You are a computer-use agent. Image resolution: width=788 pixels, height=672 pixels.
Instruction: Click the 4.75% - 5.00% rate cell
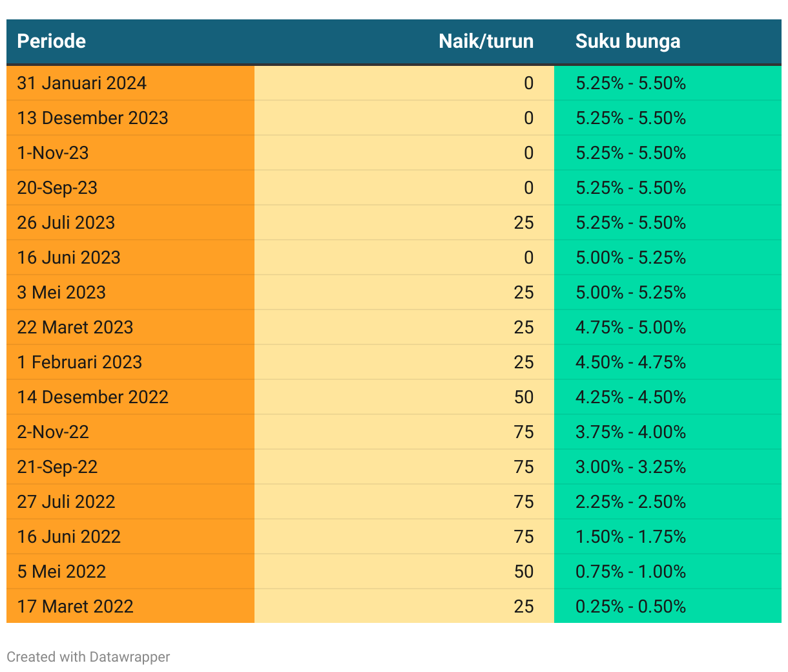[630, 328]
